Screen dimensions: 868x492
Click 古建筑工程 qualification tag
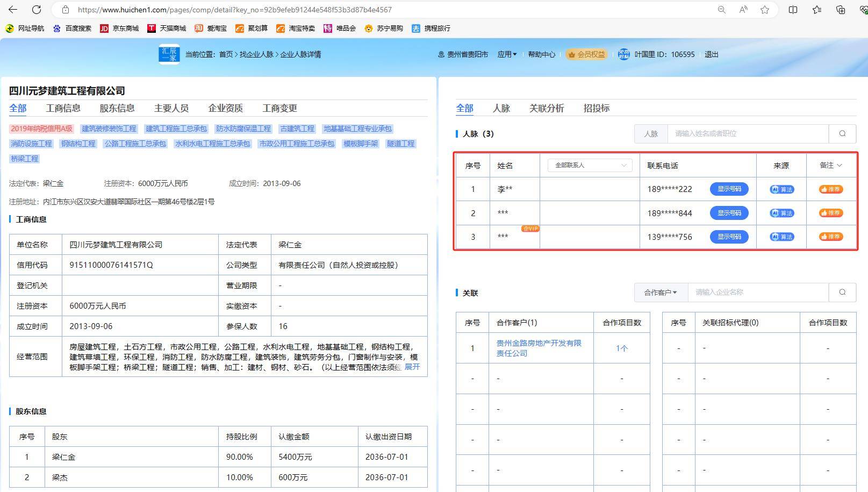[297, 129]
